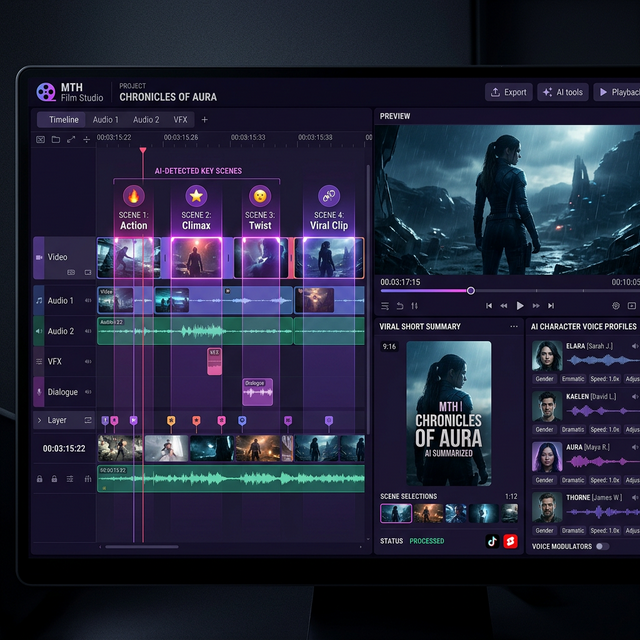Viewport: 640px width, 640px height.
Task: Select the Dialogue clip on the Dialogue track
Action: 258,392
